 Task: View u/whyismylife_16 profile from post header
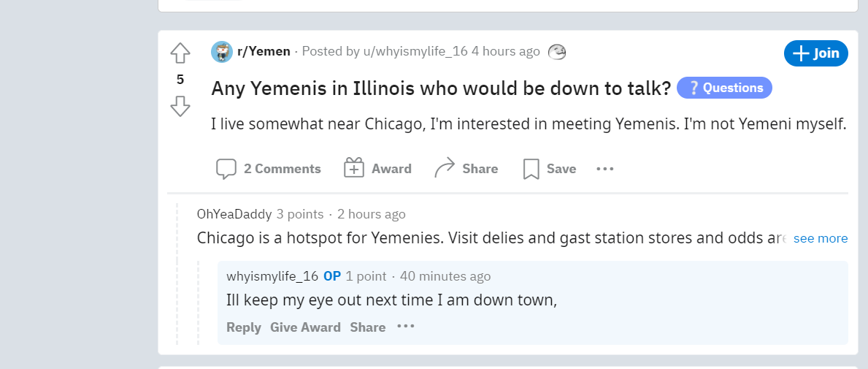click(415, 52)
